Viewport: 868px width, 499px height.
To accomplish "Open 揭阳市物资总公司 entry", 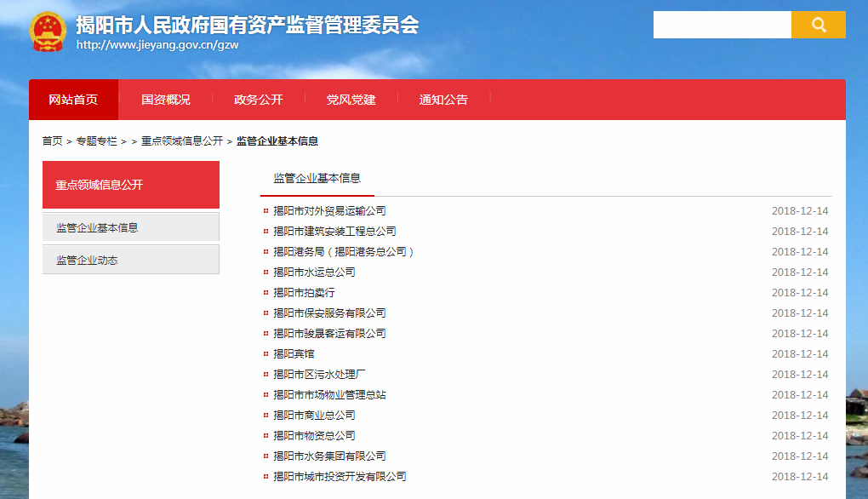I will 314,436.
